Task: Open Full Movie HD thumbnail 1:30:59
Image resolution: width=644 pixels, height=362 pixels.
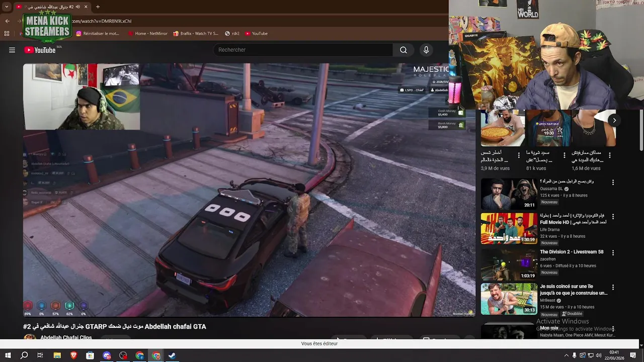Action: [509, 228]
